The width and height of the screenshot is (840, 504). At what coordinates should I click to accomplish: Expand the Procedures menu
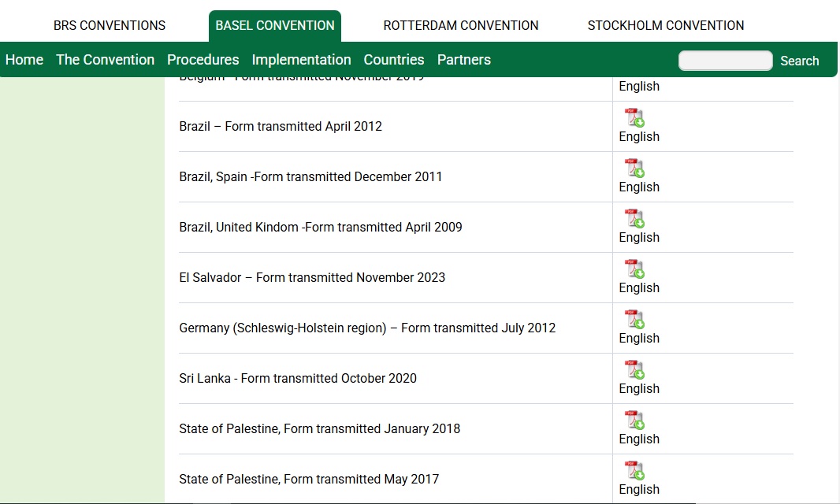pos(203,60)
